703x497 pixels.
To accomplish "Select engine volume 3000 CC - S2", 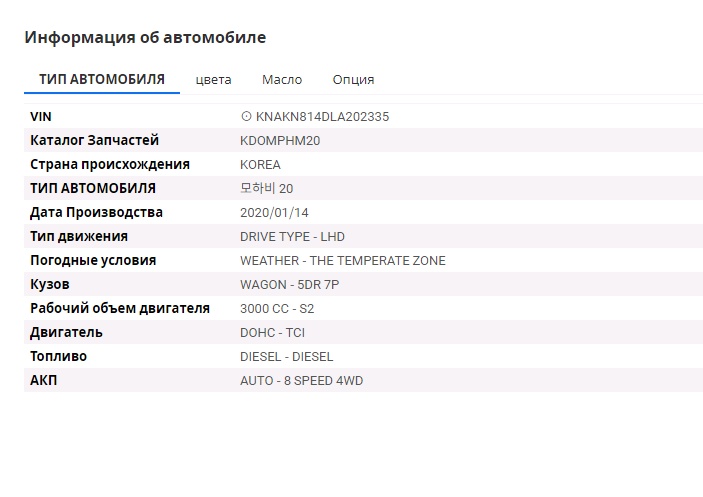I will pyautogui.click(x=277, y=309).
